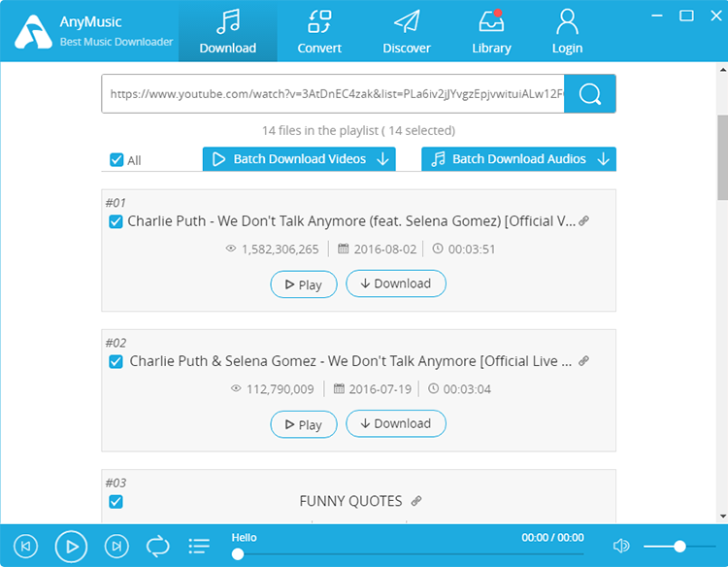Switch to the Convert tab

[319, 31]
